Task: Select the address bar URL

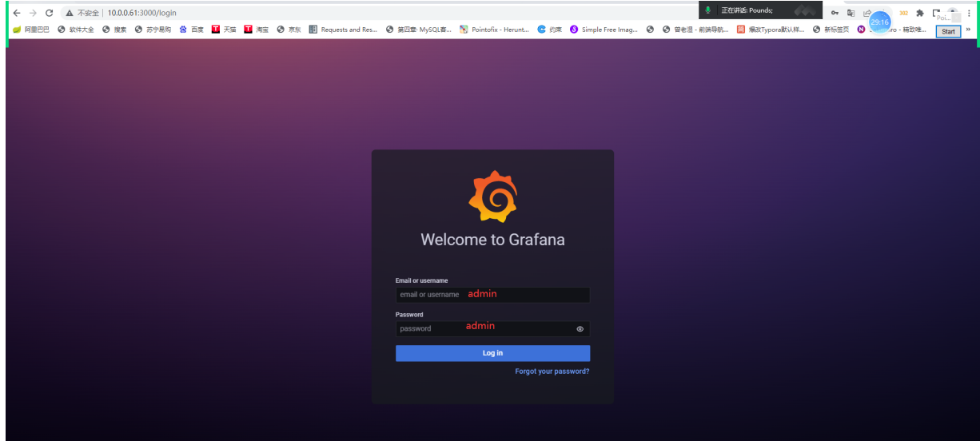Action: coord(142,13)
